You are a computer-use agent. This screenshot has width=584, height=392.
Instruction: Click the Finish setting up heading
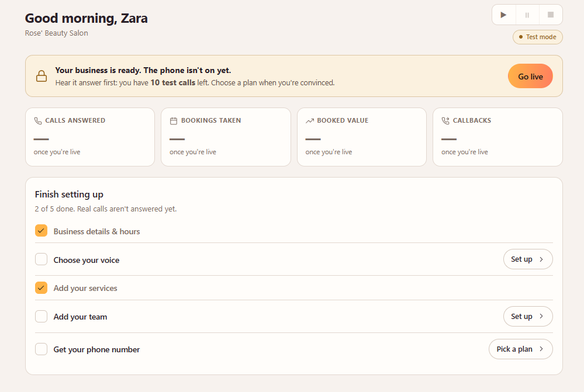(x=70, y=195)
